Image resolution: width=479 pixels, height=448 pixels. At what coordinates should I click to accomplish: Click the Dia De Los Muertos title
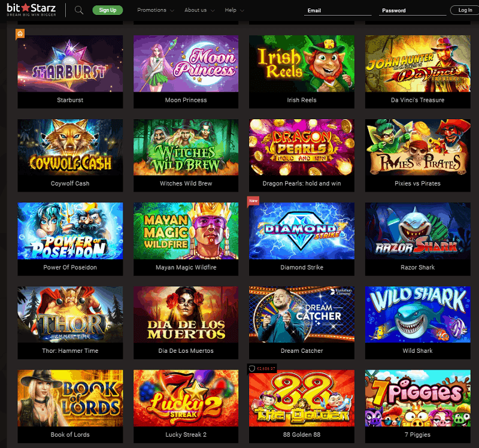coord(186,350)
